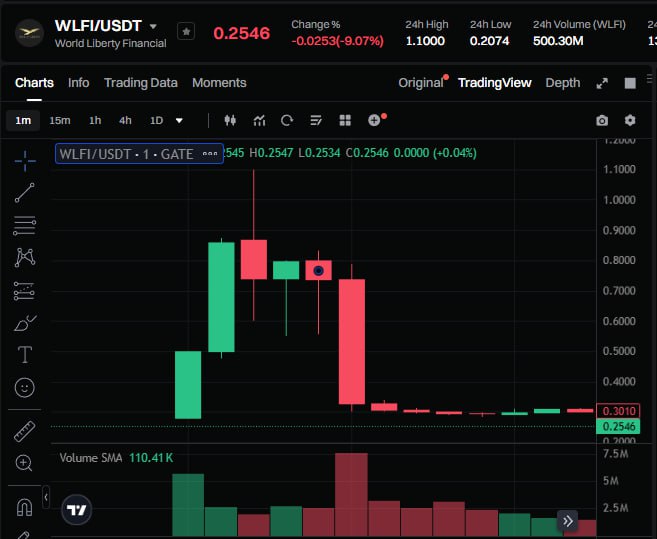Select the text annotation tool
Image resolution: width=657 pixels, height=539 pixels.
pyautogui.click(x=25, y=355)
